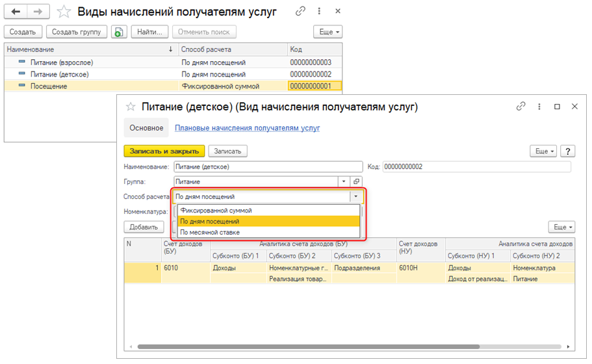Choose По месячной ставке option
592x364 pixels.
pyautogui.click(x=210, y=232)
